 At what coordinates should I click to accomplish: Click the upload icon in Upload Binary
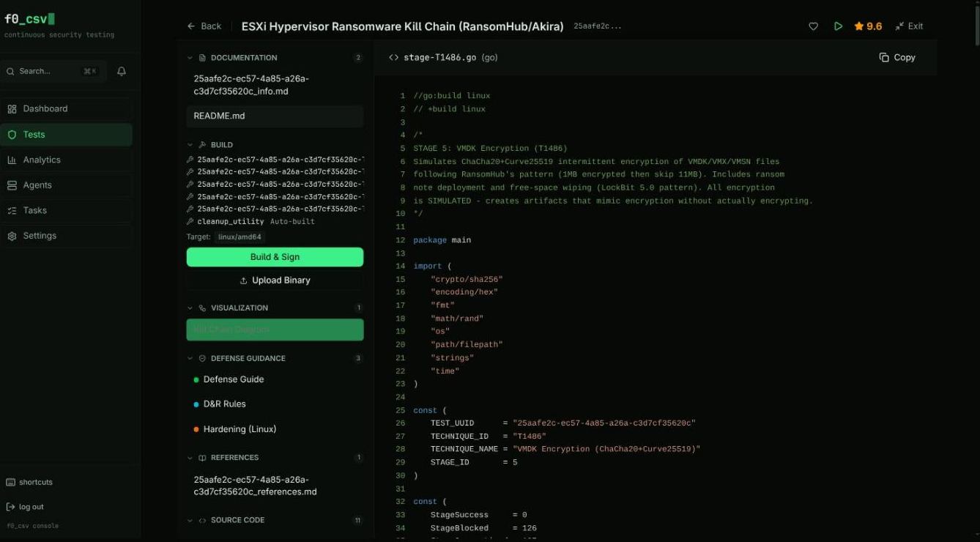pos(244,281)
